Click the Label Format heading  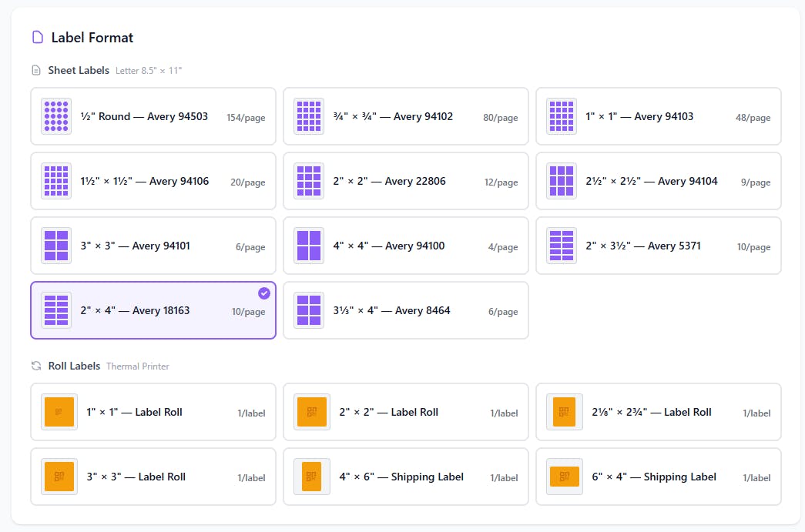tap(92, 38)
